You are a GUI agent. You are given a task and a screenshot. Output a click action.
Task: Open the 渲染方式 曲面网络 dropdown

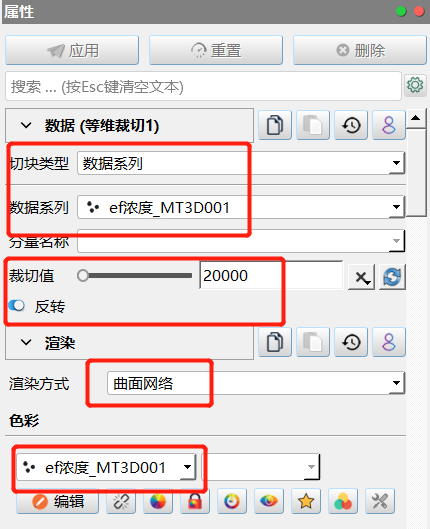[256, 383]
